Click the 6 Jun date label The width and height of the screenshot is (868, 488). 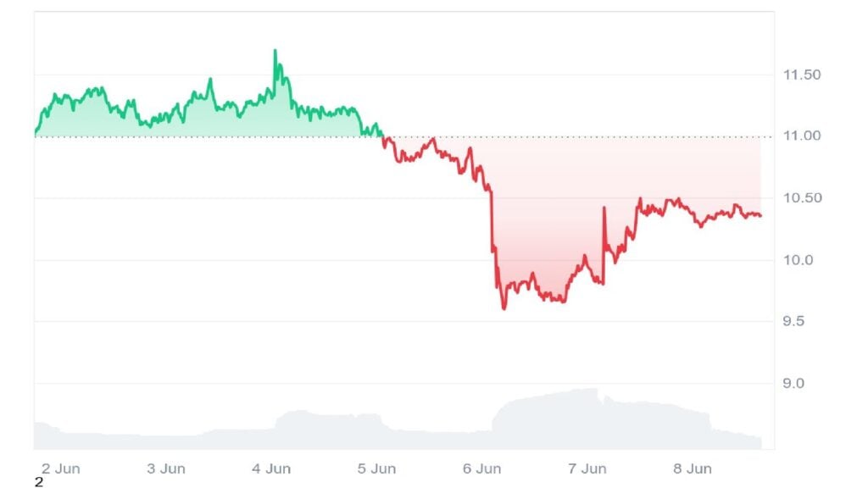[482, 469]
